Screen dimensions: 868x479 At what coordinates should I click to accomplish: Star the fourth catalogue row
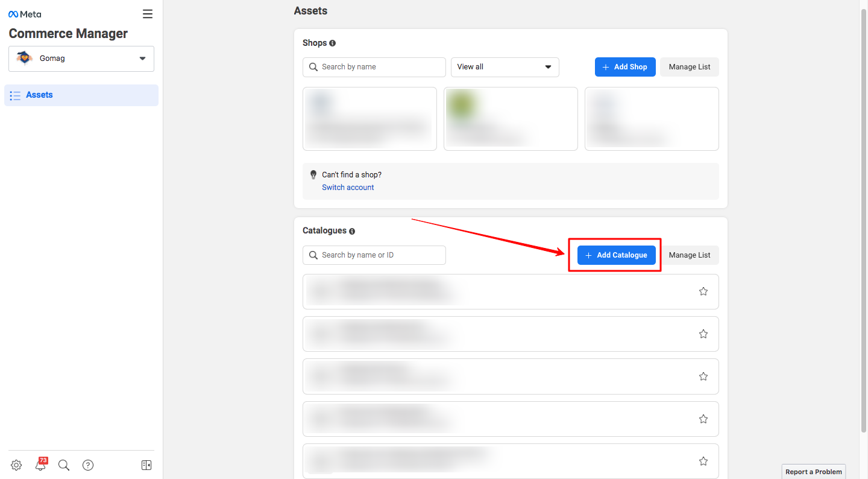(703, 419)
